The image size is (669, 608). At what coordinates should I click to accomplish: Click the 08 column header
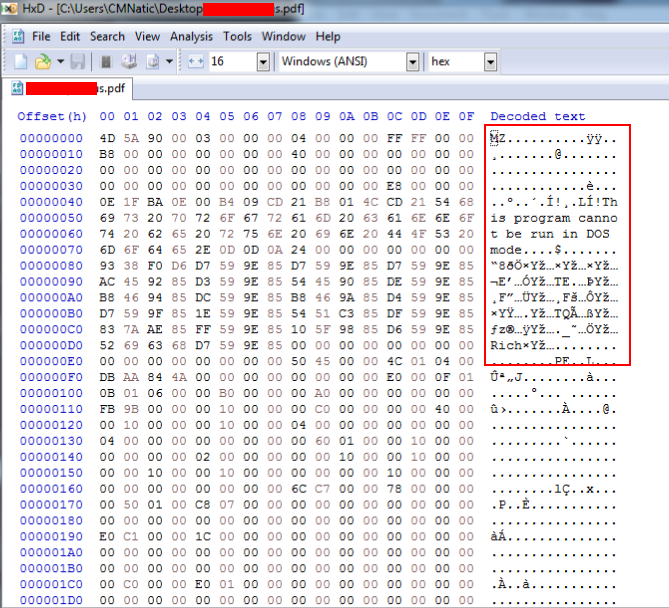click(299, 116)
